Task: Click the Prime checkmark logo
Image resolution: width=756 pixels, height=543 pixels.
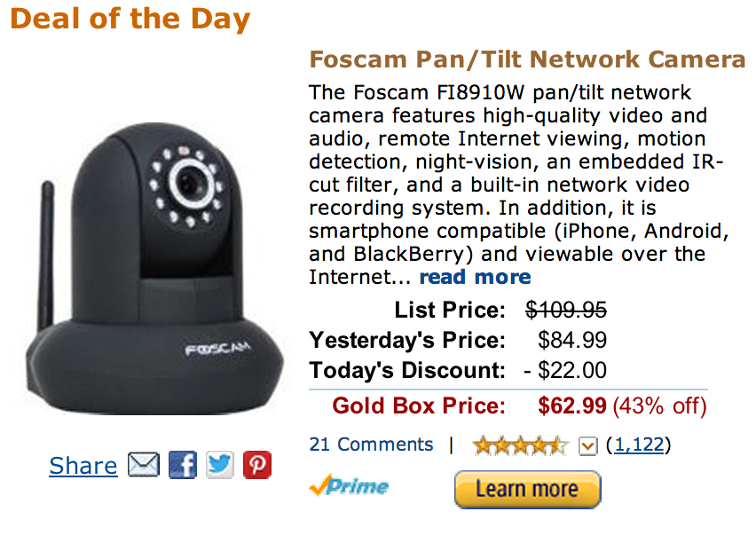Action: 349,486
